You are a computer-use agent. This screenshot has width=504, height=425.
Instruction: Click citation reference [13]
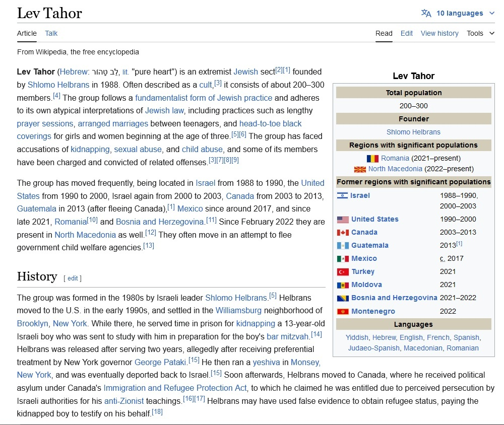pyautogui.click(x=149, y=246)
